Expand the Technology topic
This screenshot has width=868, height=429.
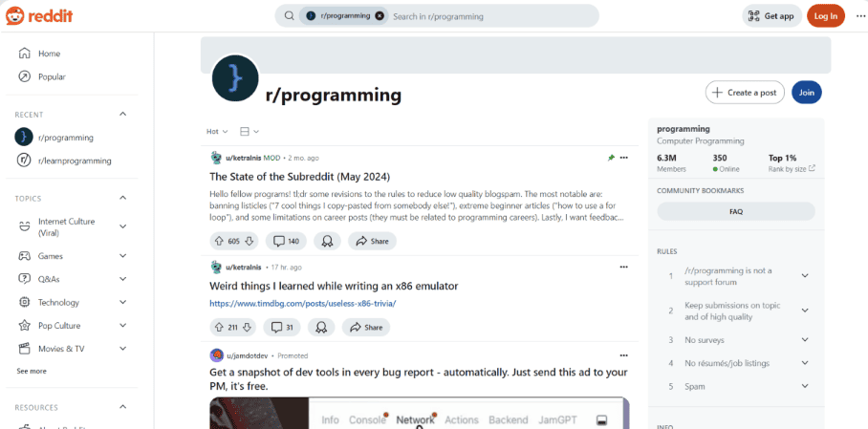click(x=123, y=302)
